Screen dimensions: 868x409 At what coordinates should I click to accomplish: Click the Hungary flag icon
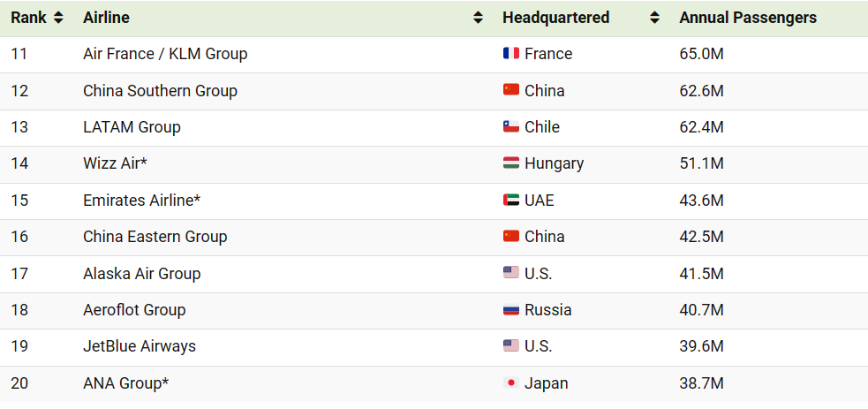[x=511, y=163]
